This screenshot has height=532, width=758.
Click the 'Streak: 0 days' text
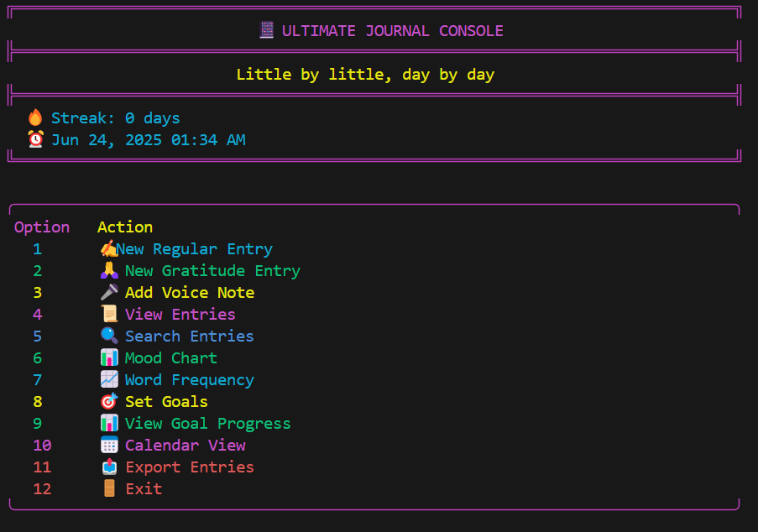click(116, 118)
